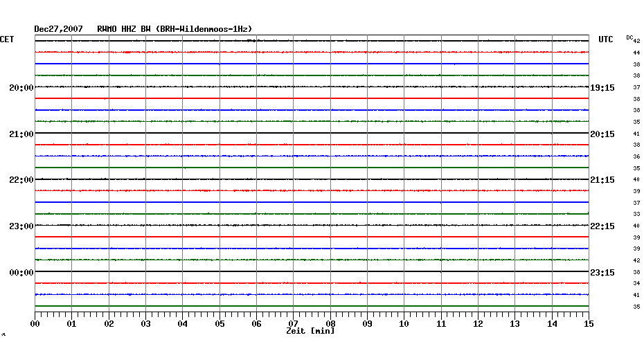Select the 20:00 CET time label
Image resolution: width=644 pixels, height=342 pixels.
tap(21, 88)
